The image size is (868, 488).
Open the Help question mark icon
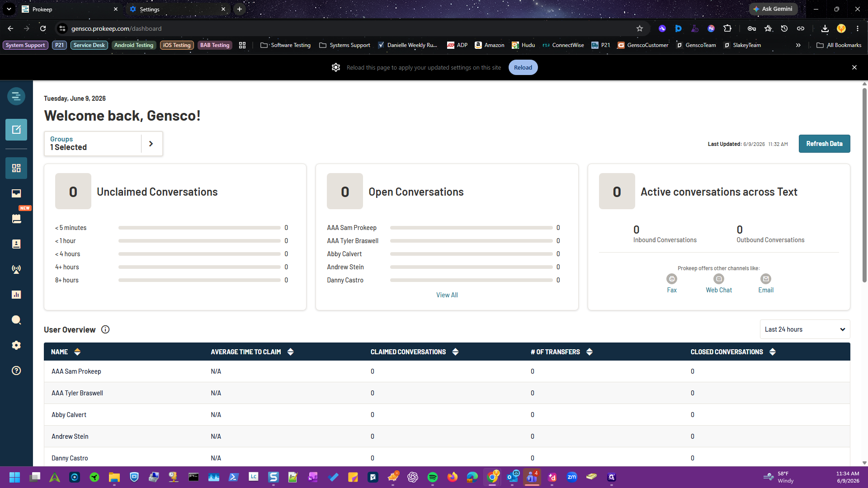(16, 371)
